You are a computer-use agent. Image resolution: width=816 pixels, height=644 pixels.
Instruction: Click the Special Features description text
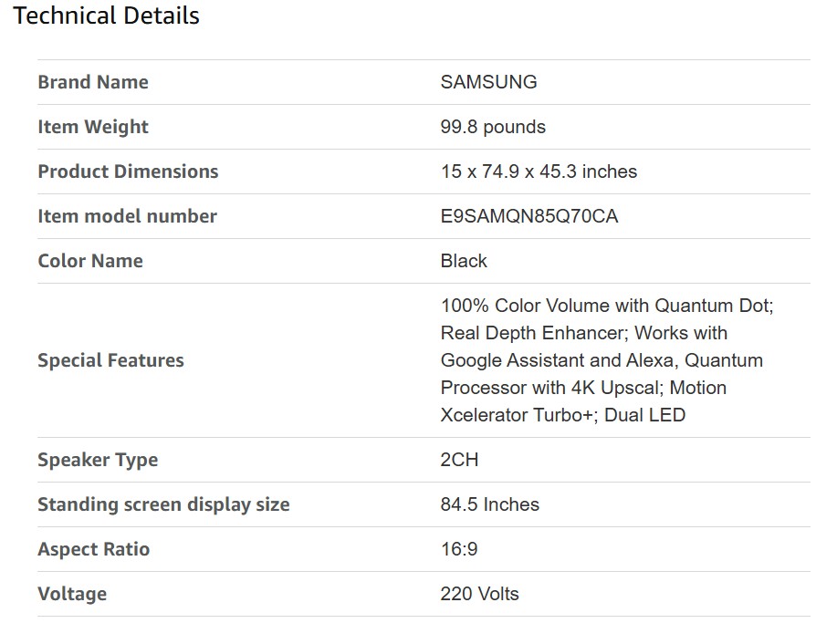pos(606,360)
